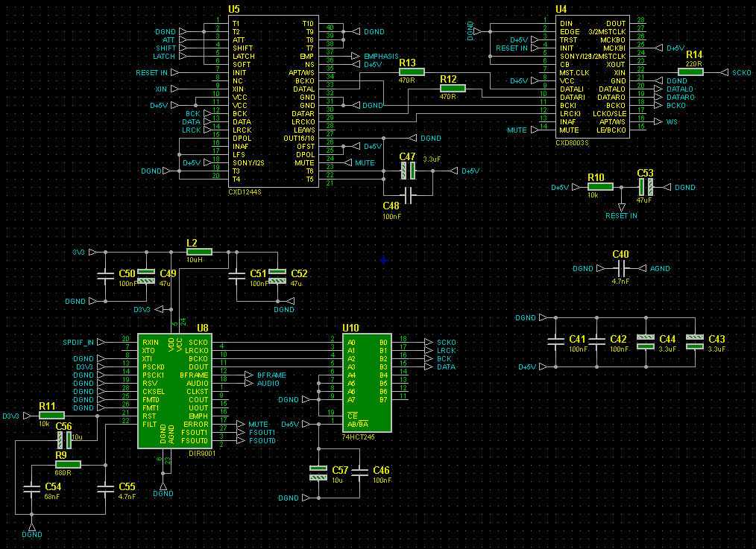Viewport: 756px width, 549px height.
Task: Click the ERROR pin name on U8
Action: [x=196, y=425]
